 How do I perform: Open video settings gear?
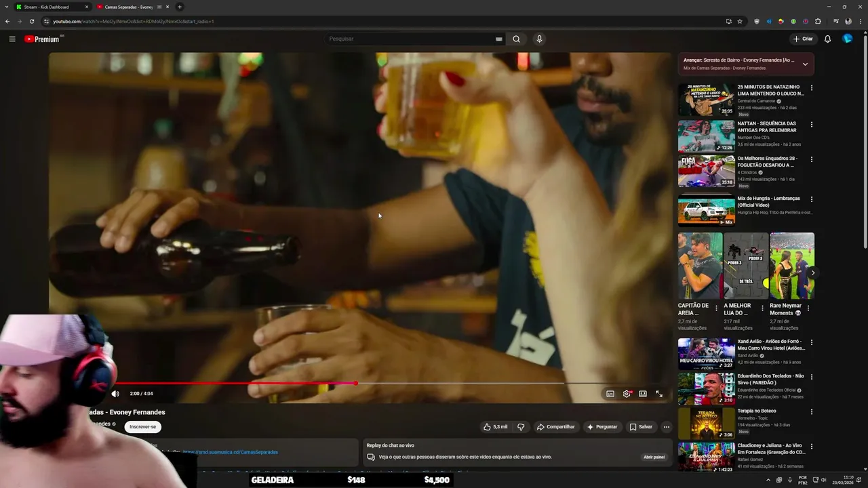point(627,394)
